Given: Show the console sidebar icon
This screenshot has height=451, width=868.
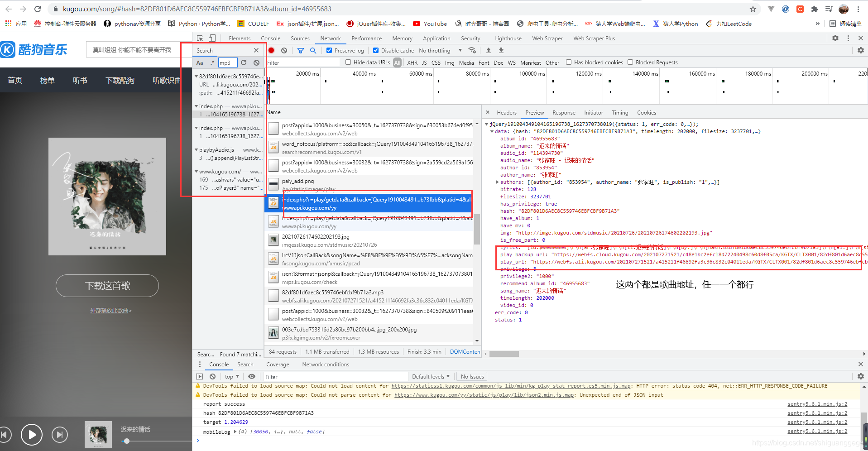Looking at the screenshot, I should 200,376.
